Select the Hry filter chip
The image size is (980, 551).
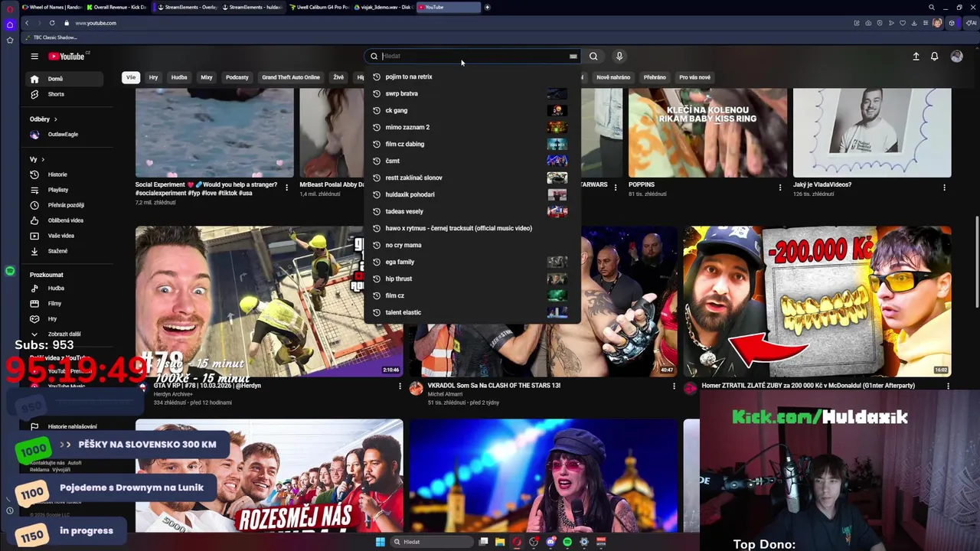[153, 77]
